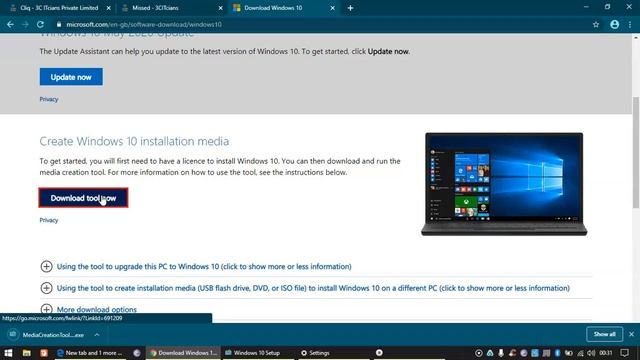This screenshot has height=360, width=640.
Task: Open the battery status tray icon
Action: click(x=569, y=353)
